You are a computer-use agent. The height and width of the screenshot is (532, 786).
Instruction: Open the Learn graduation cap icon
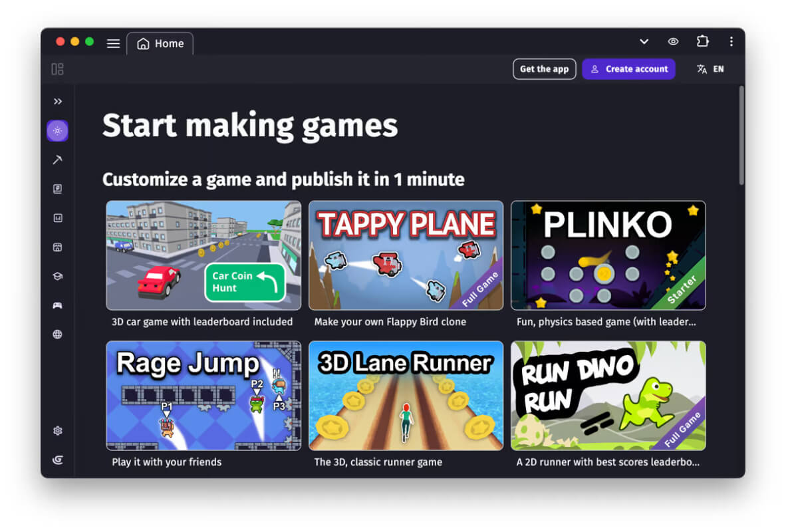coord(58,276)
